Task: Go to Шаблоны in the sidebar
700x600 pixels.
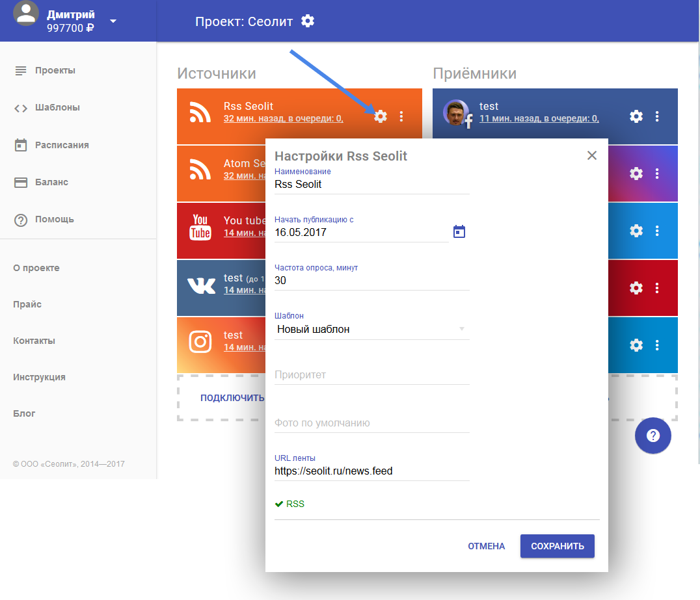Action: click(57, 107)
